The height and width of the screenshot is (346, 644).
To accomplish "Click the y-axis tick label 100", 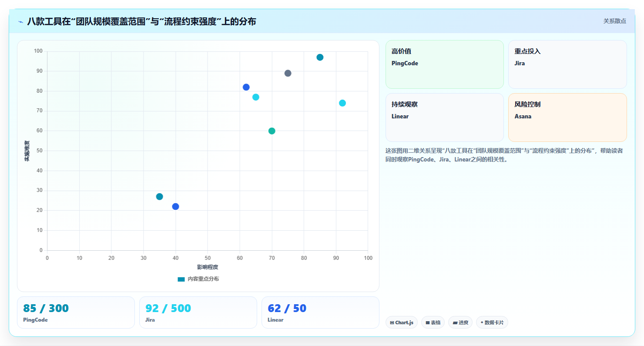I will (38, 51).
